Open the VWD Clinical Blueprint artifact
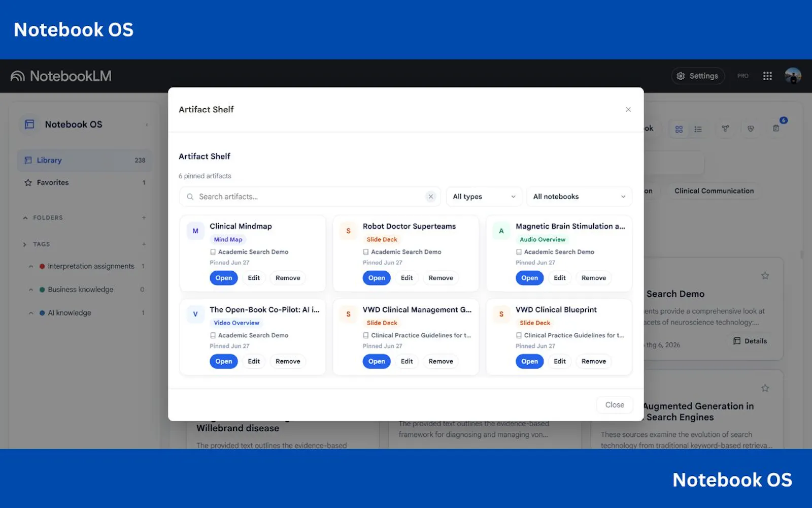The image size is (812, 508). point(529,361)
